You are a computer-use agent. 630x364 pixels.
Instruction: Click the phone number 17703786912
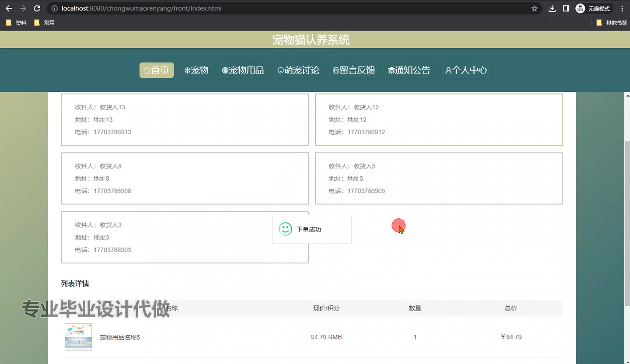tap(366, 132)
